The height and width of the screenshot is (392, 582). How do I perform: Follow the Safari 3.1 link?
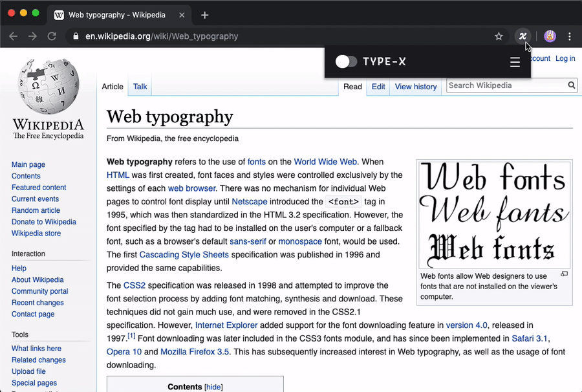[530, 339]
